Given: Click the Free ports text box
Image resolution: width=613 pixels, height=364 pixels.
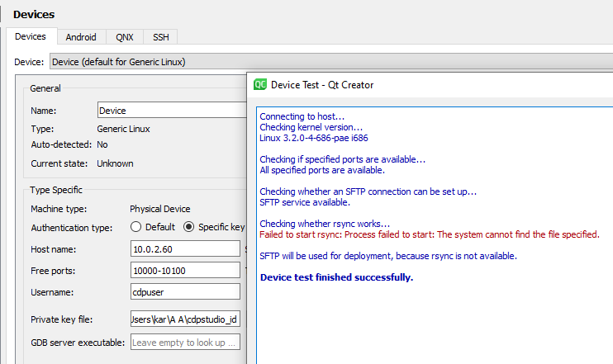Looking at the screenshot, I should (x=183, y=270).
